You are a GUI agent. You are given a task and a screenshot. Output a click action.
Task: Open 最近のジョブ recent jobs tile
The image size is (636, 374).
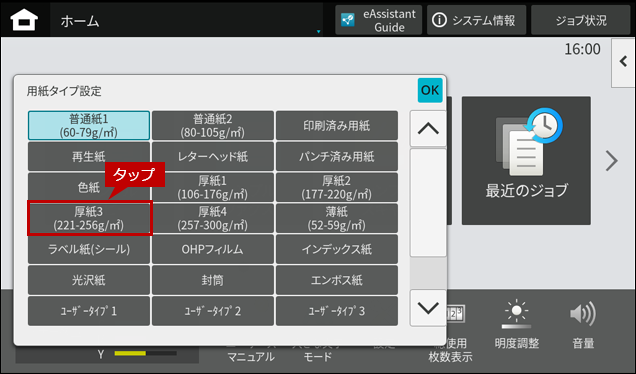[x=526, y=161]
